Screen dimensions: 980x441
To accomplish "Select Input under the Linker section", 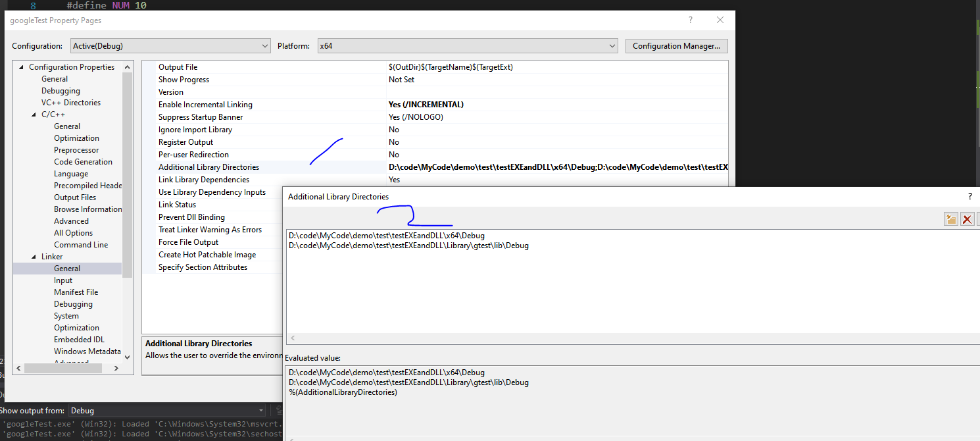I will click(x=63, y=280).
